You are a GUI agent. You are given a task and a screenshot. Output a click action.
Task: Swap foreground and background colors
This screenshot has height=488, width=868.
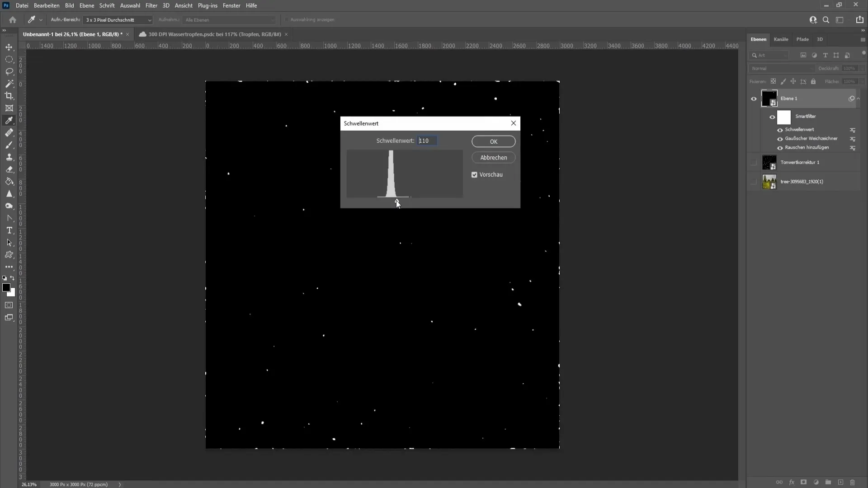tap(13, 278)
